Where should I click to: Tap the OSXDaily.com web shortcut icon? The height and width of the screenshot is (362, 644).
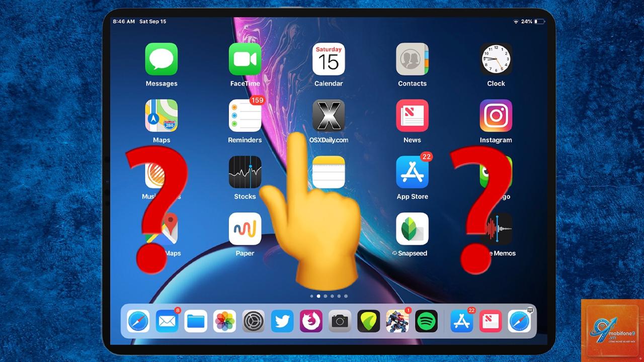(329, 116)
